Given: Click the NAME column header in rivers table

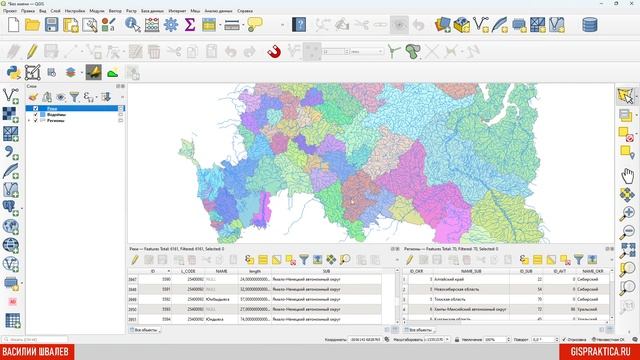Looking at the screenshot, I should point(221,271).
